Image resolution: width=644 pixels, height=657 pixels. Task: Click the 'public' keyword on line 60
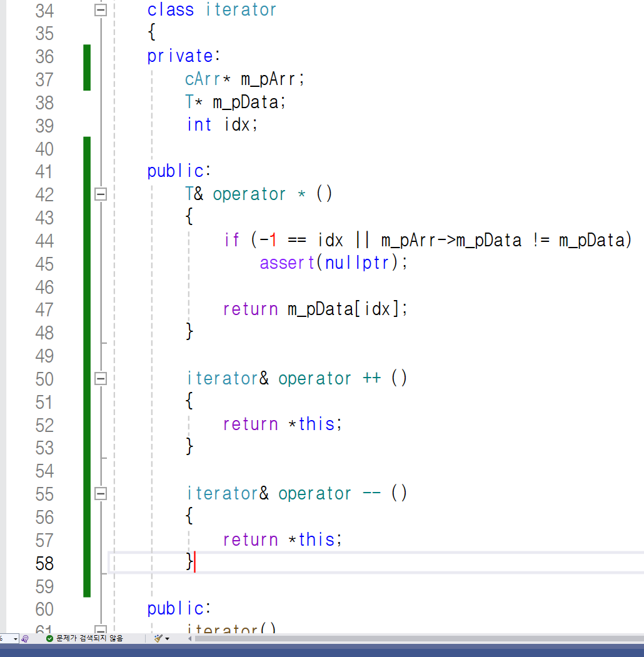(x=176, y=608)
